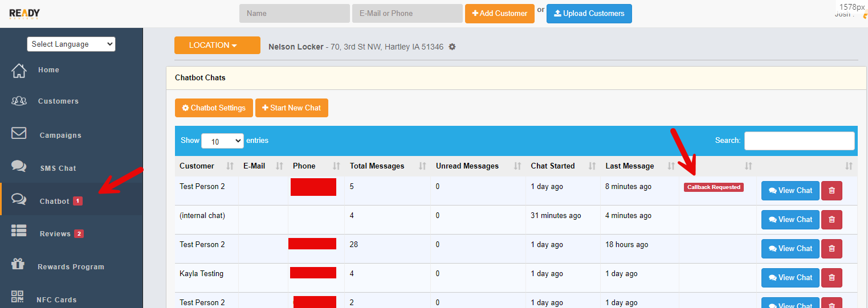This screenshot has height=308, width=868.
Task: Expand the LOCATION dropdown button
Action: tap(217, 46)
